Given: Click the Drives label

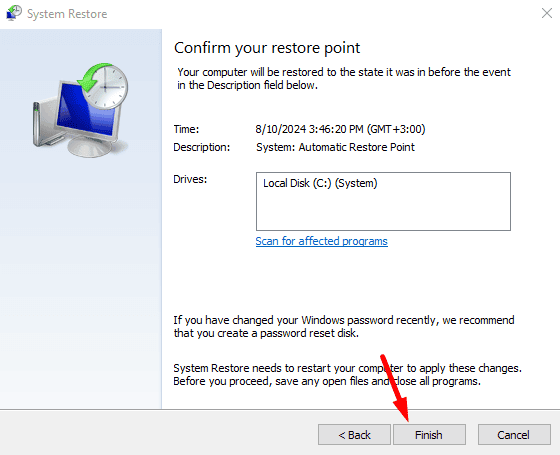Looking at the screenshot, I should 190,179.
